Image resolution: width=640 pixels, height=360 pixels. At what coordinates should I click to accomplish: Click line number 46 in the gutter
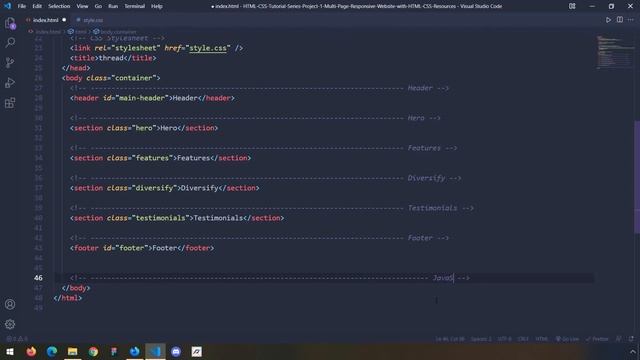(38, 278)
